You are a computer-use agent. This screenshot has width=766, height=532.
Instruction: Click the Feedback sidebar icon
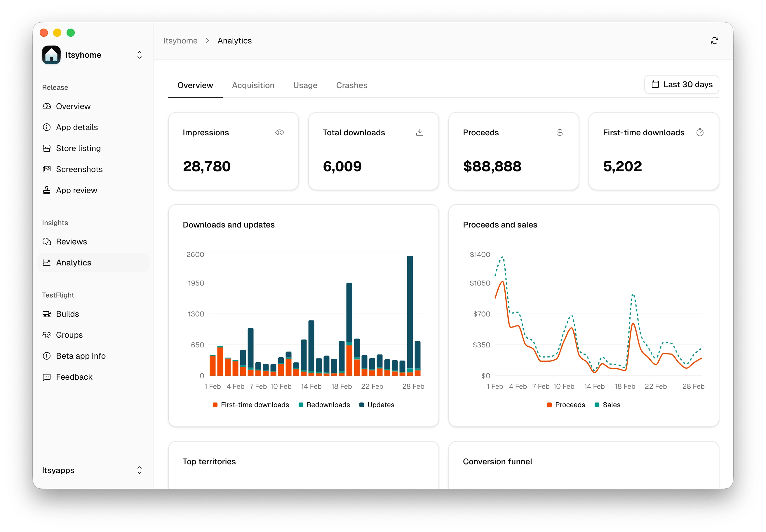(x=47, y=377)
